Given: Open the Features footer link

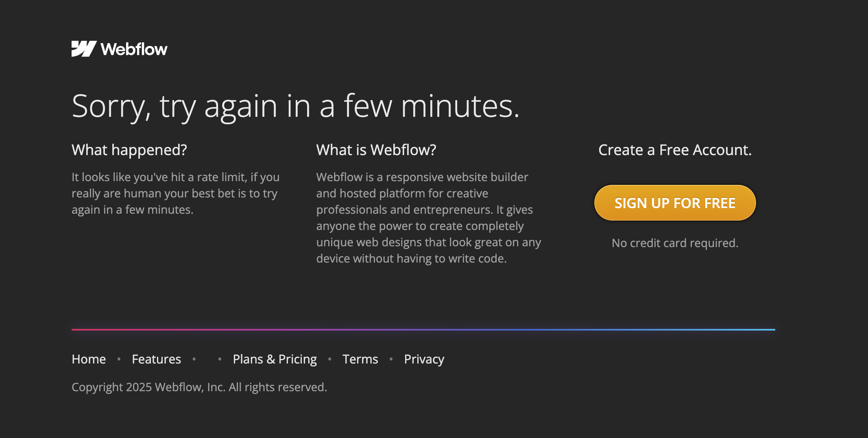Looking at the screenshot, I should (x=156, y=359).
